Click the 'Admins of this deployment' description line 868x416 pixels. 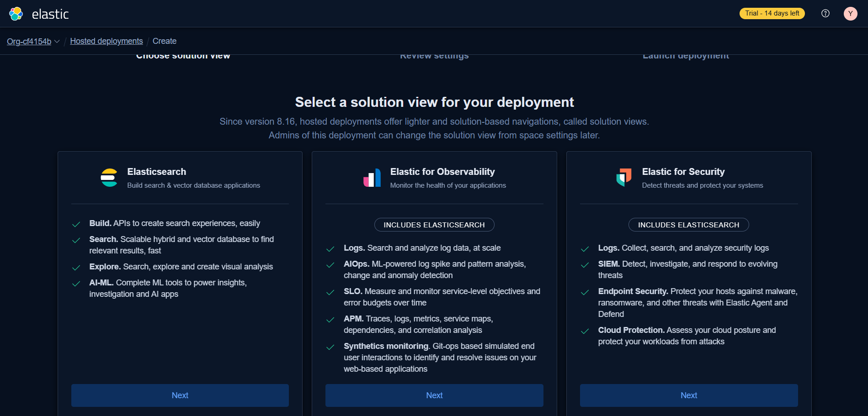pyautogui.click(x=434, y=135)
